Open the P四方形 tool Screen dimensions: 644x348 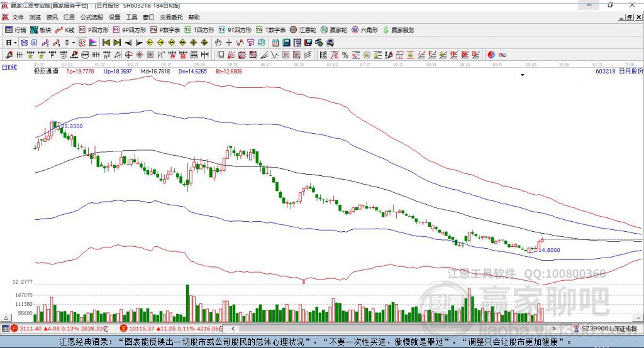pos(94,30)
